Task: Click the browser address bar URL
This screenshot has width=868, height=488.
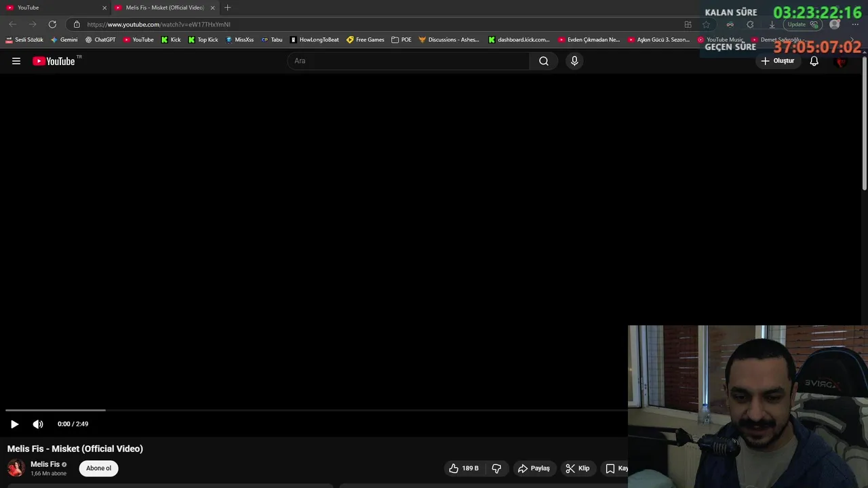Action: tap(159, 24)
